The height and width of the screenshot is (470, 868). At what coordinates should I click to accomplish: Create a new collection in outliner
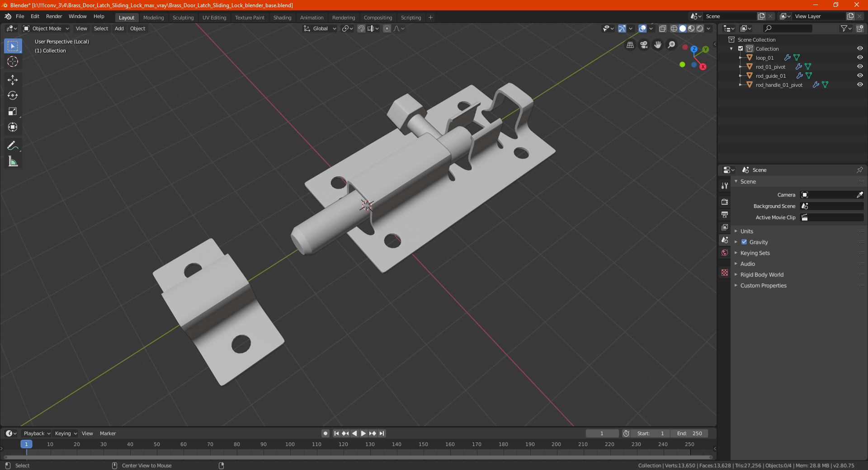coord(860,28)
